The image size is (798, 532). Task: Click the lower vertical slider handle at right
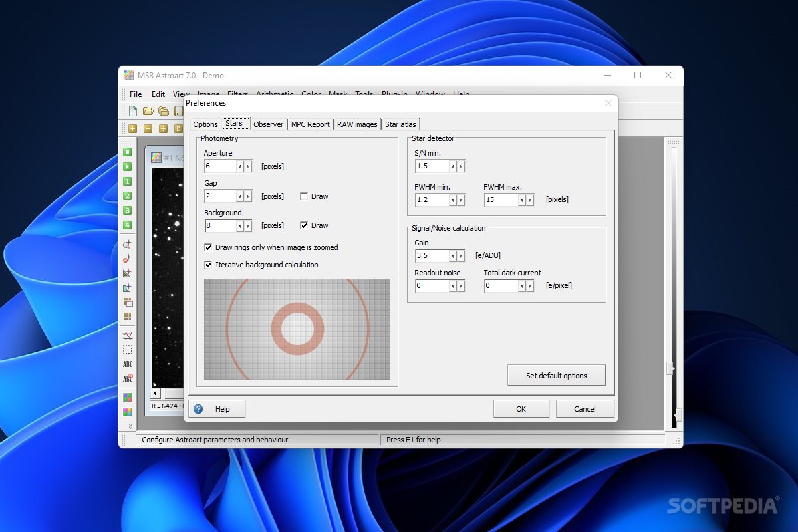[677, 415]
